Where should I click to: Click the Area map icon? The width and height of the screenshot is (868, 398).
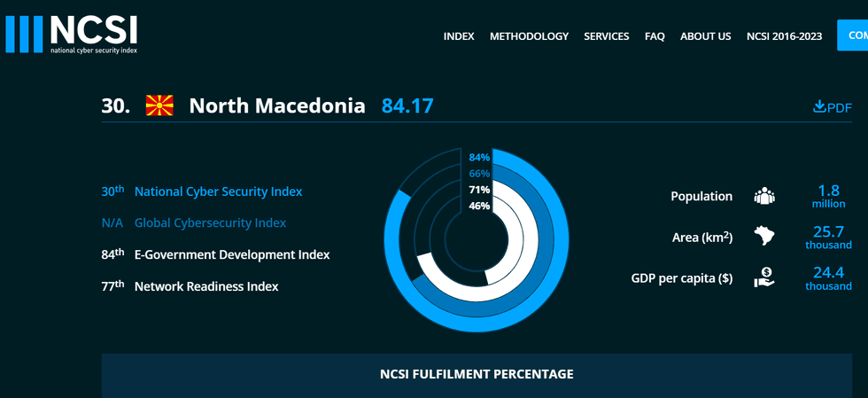coord(764,236)
